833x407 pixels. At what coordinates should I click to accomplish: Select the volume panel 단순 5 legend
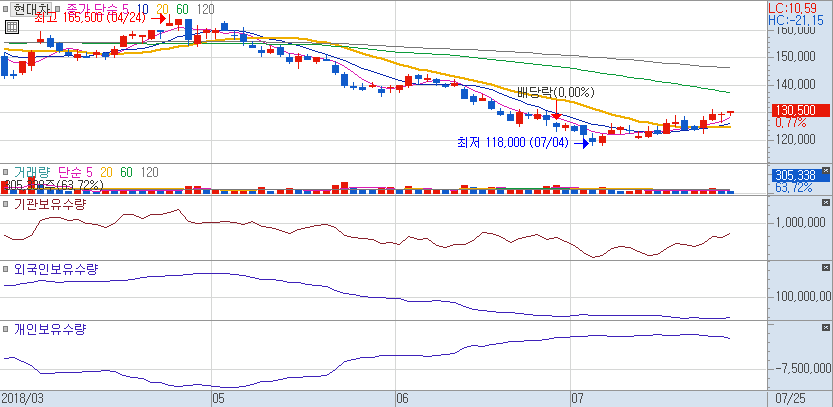click(x=76, y=172)
